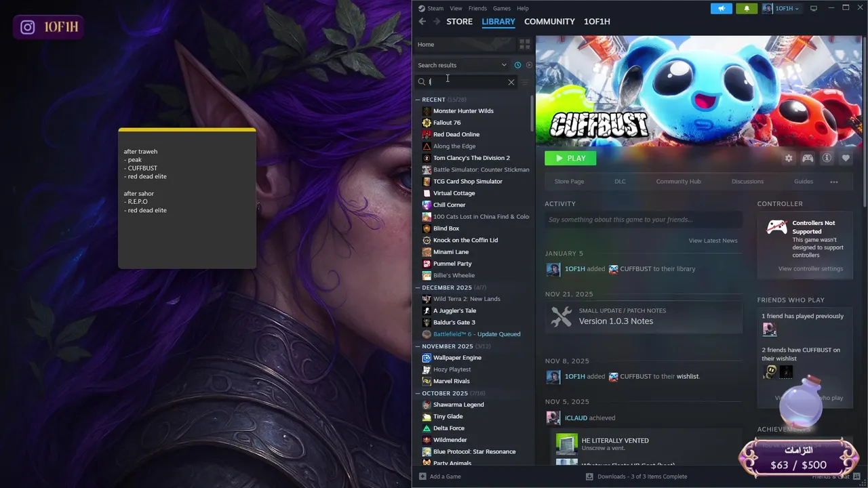
Task: Favorite CUFFBUST with the heart icon
Action: [x=846, y=158]
